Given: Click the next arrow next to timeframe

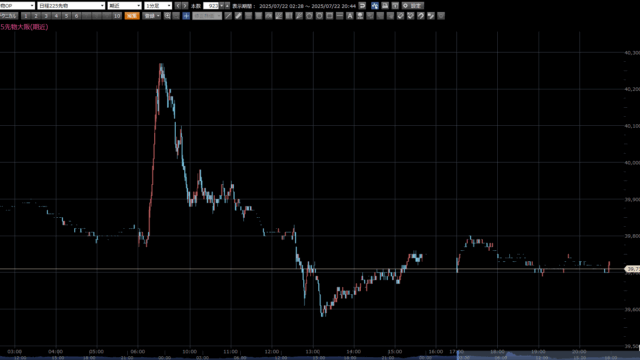Looking at the screenshot, I should [184, 6].
